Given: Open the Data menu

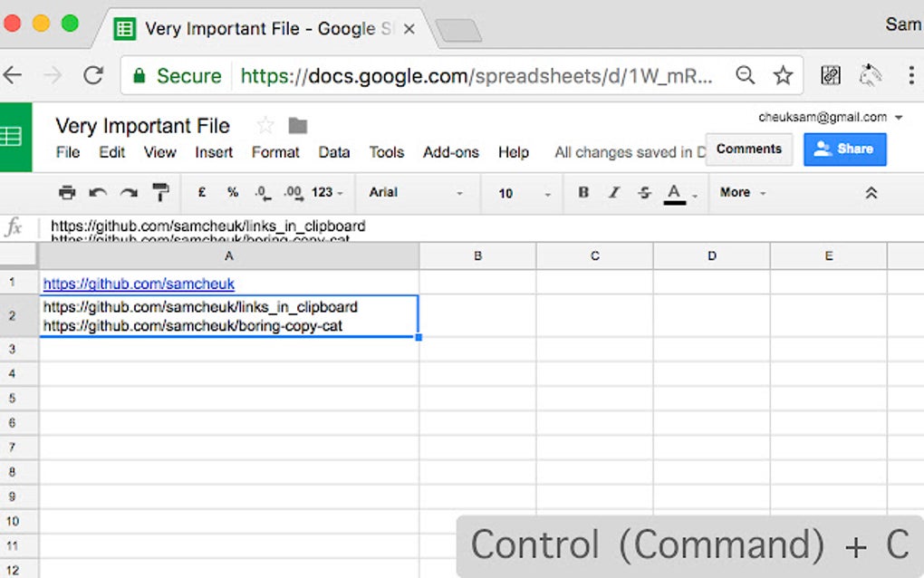Looking at the screenshot, I should pos(334,152).
